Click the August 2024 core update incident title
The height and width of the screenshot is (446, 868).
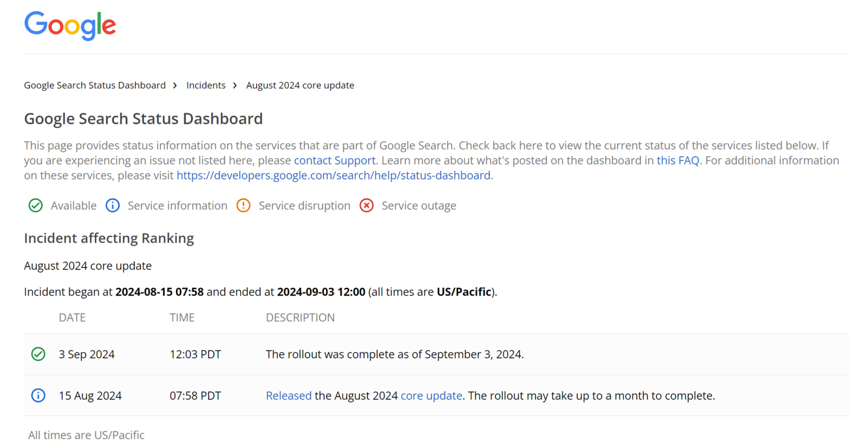(88, 266)
